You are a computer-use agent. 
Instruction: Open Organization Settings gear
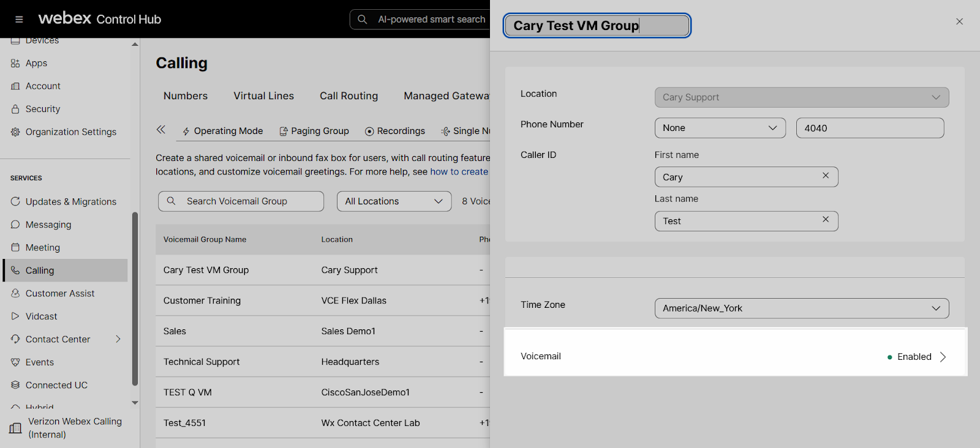(x=15, y=132)
